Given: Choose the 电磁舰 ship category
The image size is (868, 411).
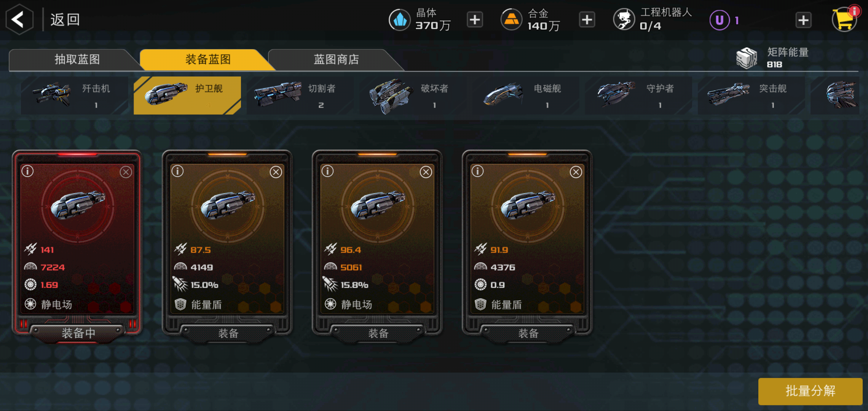Looking at the screenshot, I should point(525,95).
